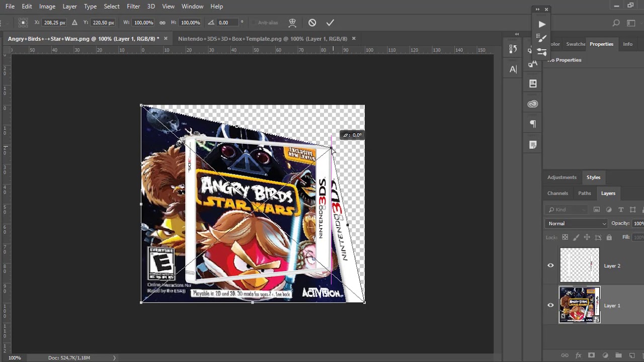
Task: Filter layers by adjustment layer icon
Action: click(609, 210)
